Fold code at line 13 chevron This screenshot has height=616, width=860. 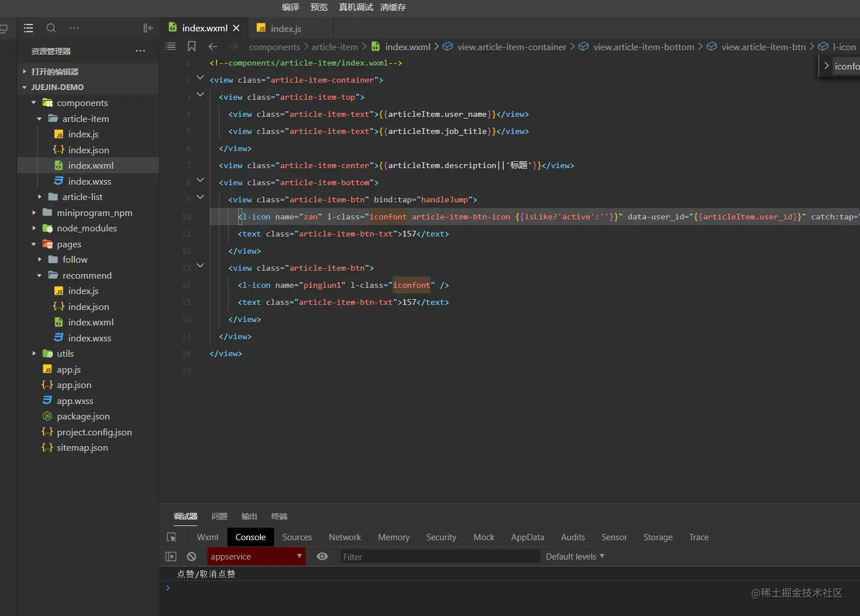pyautogui.click(x=200, y=265)
